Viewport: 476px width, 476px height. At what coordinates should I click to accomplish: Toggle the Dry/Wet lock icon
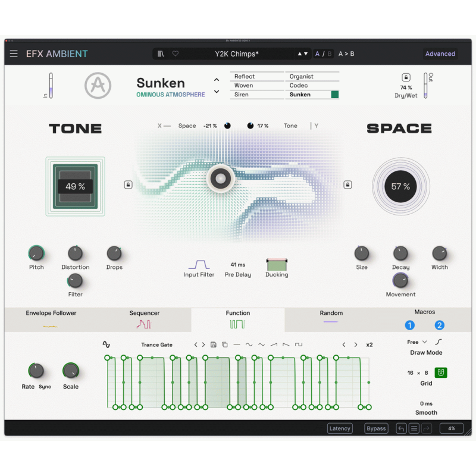tap(406, 77)
